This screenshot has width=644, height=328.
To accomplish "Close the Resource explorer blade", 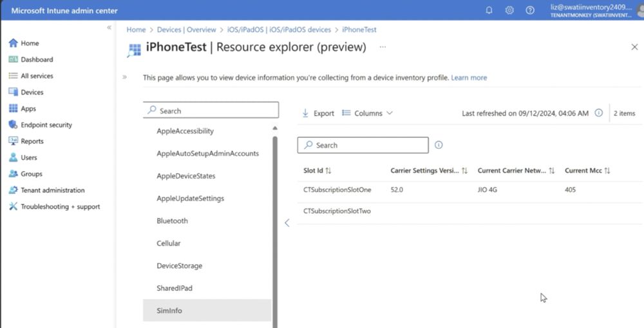I will (634, 47).
